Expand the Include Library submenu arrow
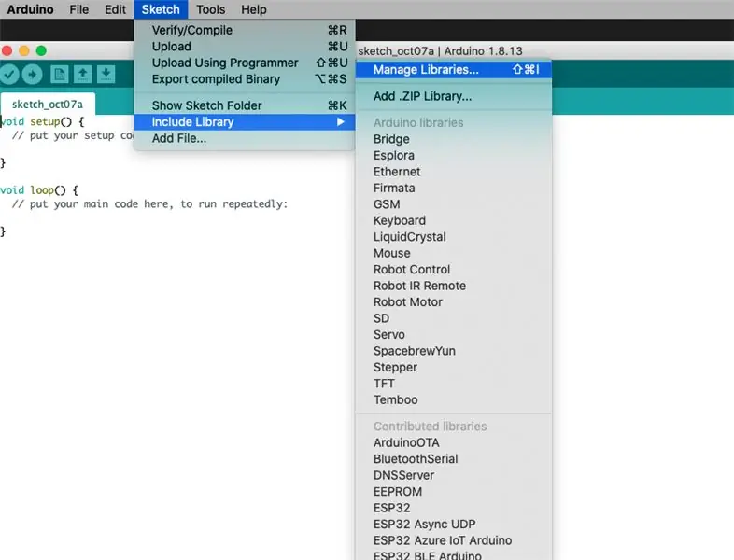The image size is (734, 560). pos(341,122)
